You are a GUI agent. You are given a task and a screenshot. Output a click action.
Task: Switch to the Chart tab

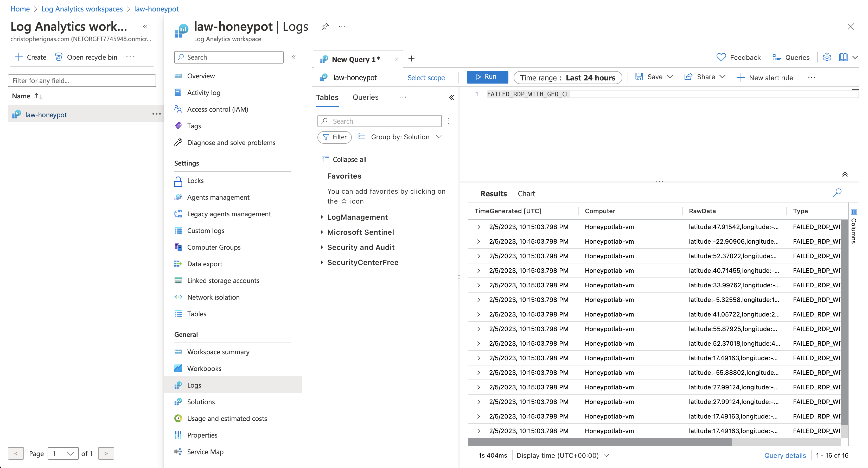526,194
